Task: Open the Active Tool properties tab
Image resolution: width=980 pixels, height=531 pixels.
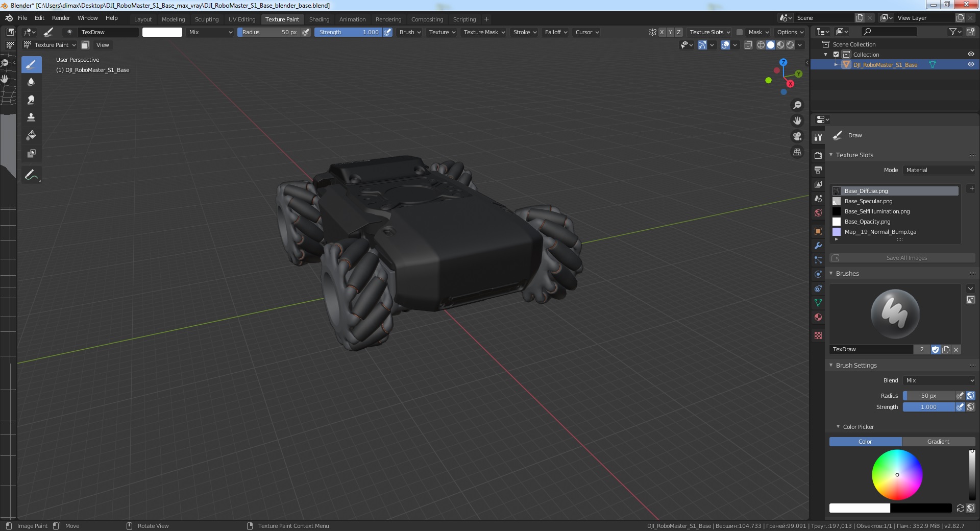Action: (818, 137)
